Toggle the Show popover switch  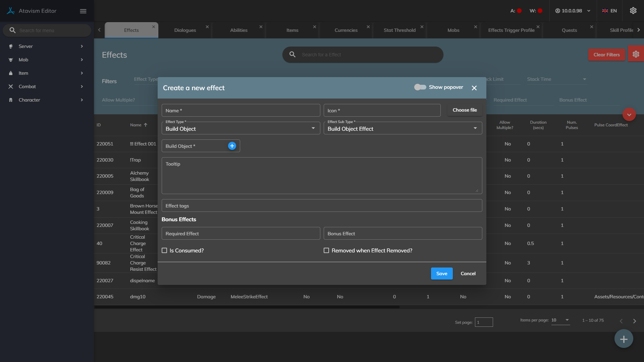point(420,87)
